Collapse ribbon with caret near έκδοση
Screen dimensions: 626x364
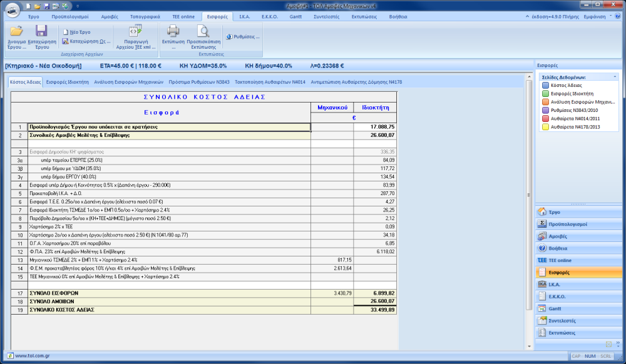coord(527,17)
